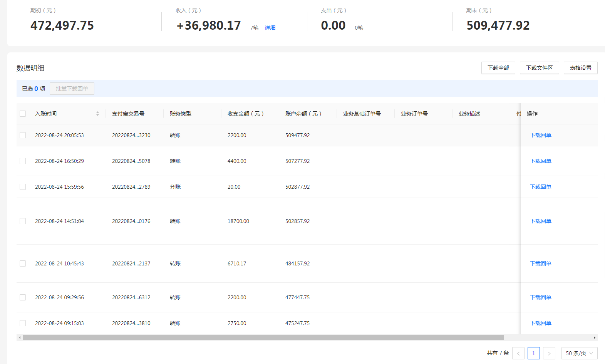Click the horizontal scrollbar right arrow

click(x=594, y=338)
